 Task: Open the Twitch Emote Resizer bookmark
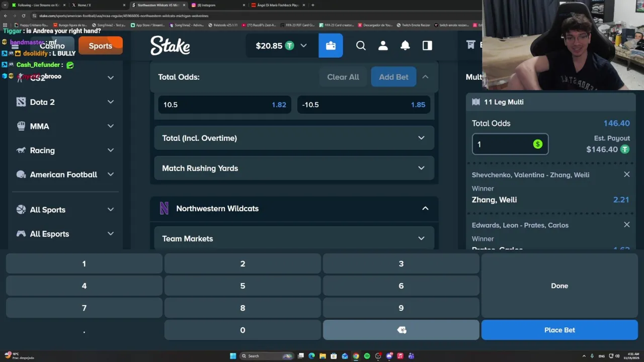(413, 25)
